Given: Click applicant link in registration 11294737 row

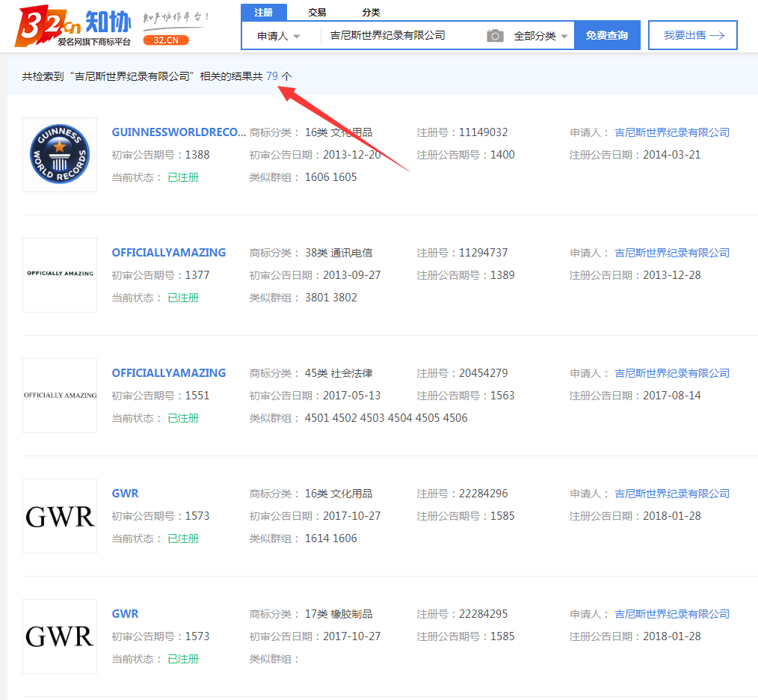Looking at the screenshot, I should 672,253.
